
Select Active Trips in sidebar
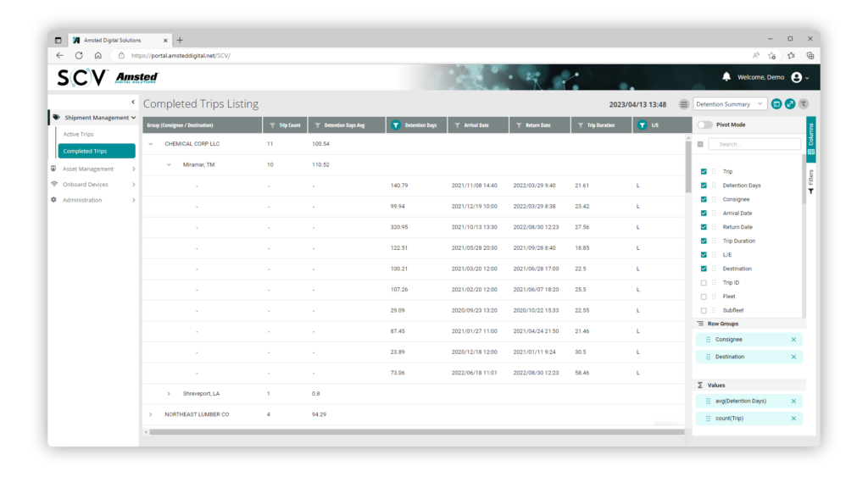coord(79,134)
